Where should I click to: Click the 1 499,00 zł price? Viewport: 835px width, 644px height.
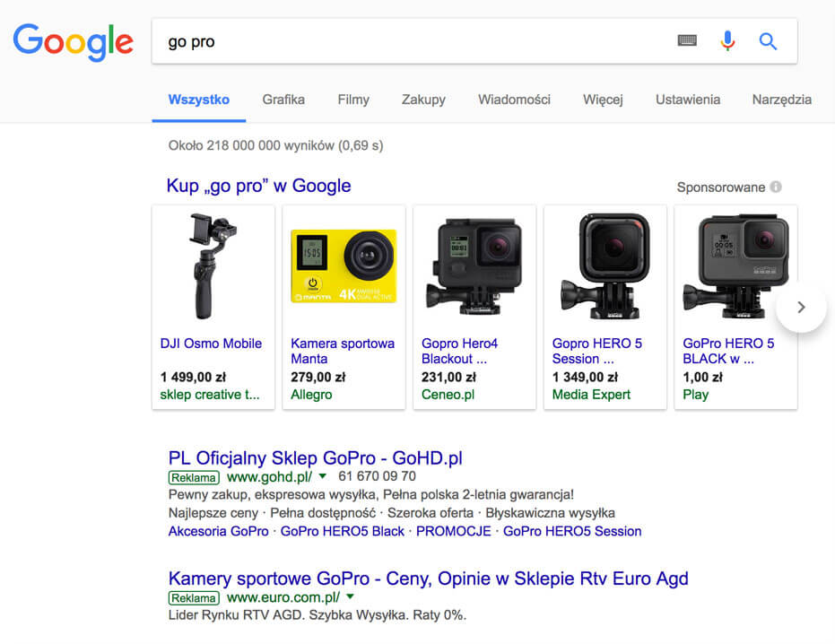[x=194, y=377]
